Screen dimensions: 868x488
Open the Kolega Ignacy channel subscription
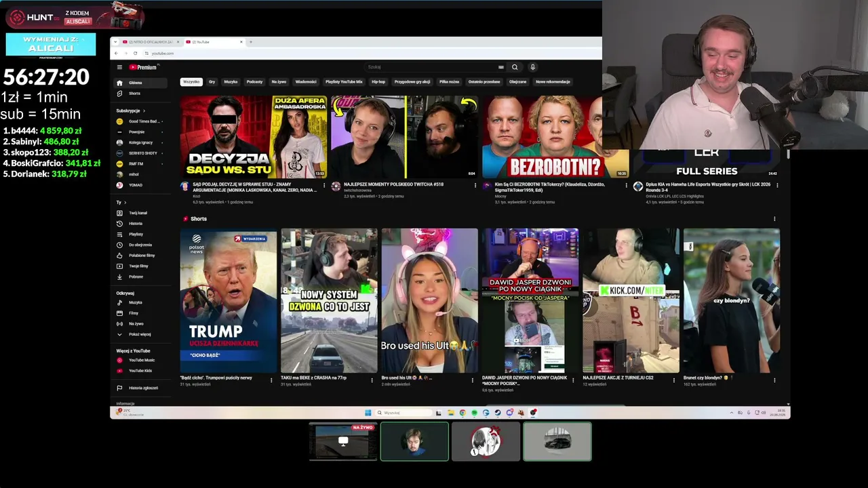click(139, 142)
